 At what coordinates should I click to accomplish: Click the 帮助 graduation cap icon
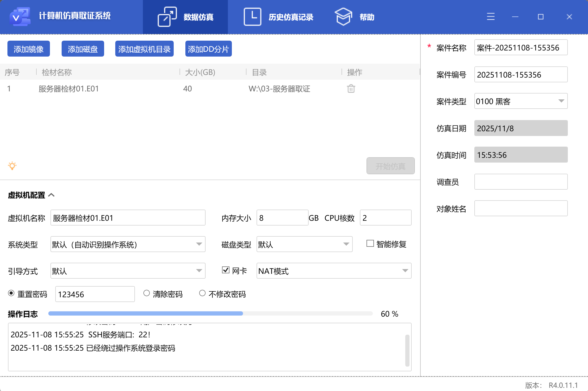[343, 17]
